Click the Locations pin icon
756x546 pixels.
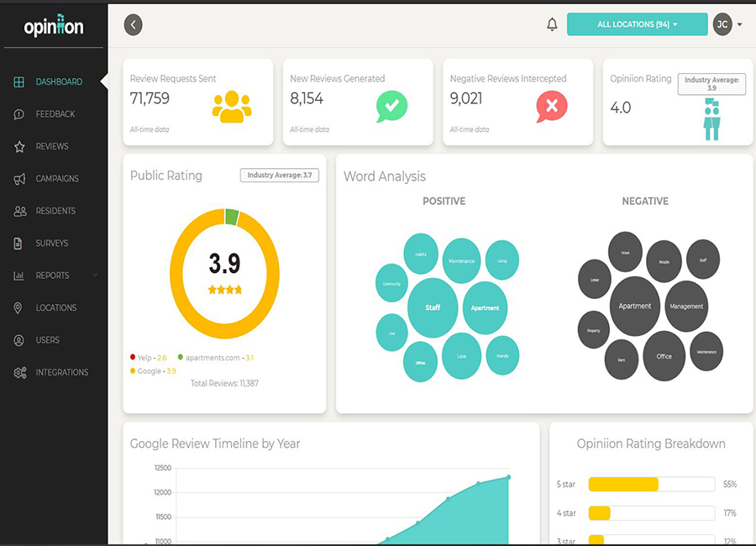(x=19, y=308)
